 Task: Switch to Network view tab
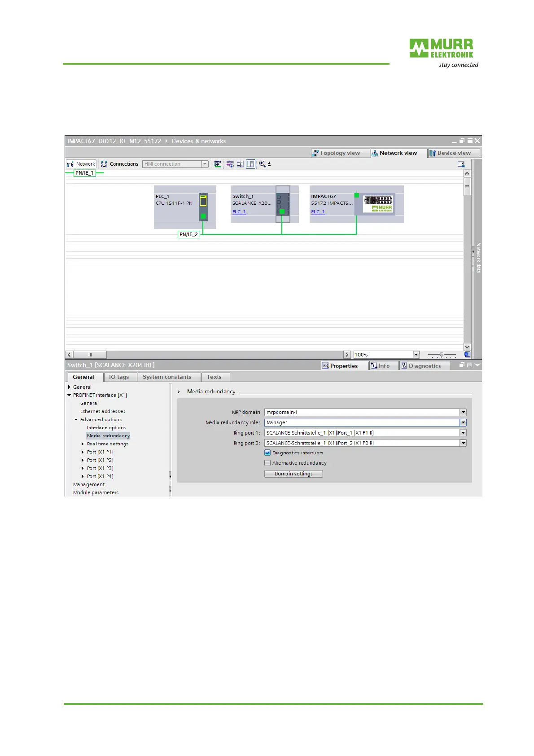398,153
